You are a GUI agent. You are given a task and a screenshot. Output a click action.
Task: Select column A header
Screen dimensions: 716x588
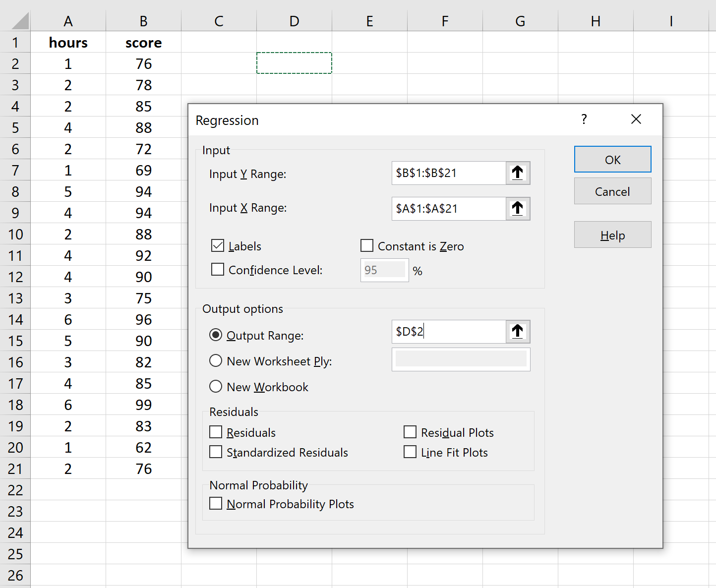pyautogui.click(x=68, y=21)
